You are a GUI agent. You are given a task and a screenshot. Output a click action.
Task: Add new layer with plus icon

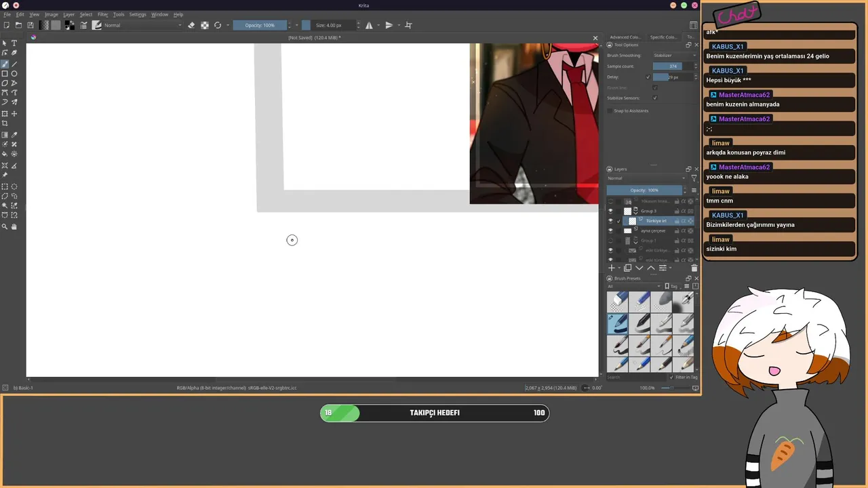coord(612,268)
